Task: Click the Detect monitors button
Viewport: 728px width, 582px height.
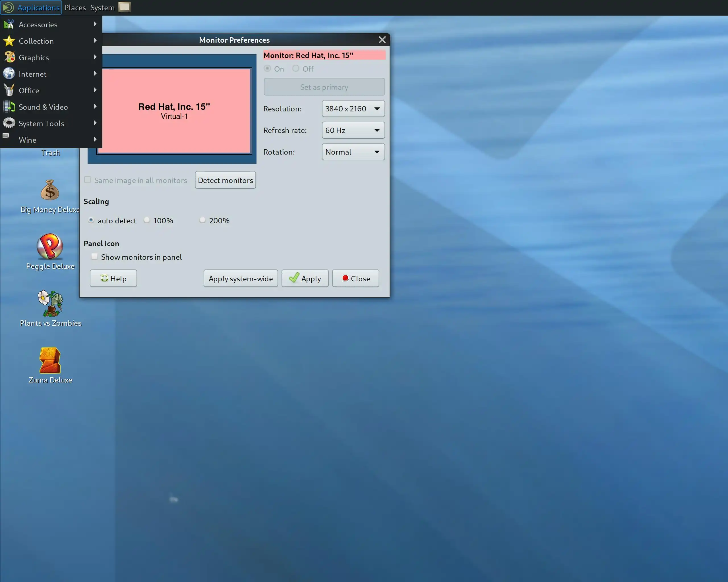Action: (225, 180)
